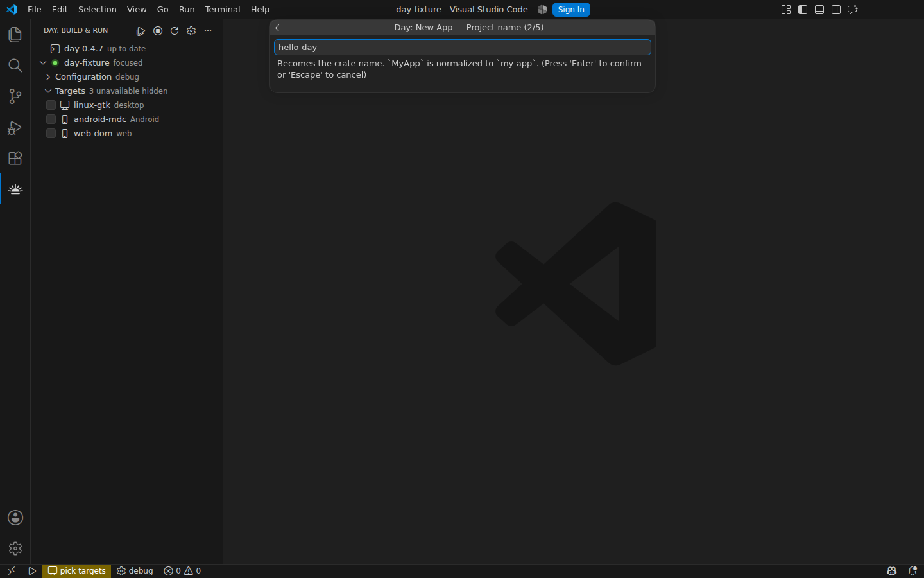Collapse the Targets section
Viewport: 924px width, 578px height.
48,91
